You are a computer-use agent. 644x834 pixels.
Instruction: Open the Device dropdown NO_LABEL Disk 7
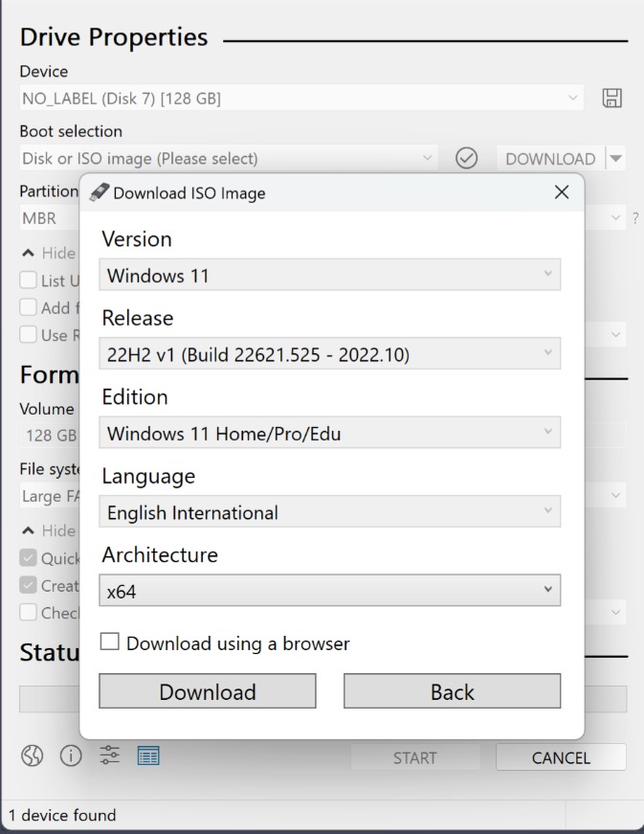coord(301,98)
